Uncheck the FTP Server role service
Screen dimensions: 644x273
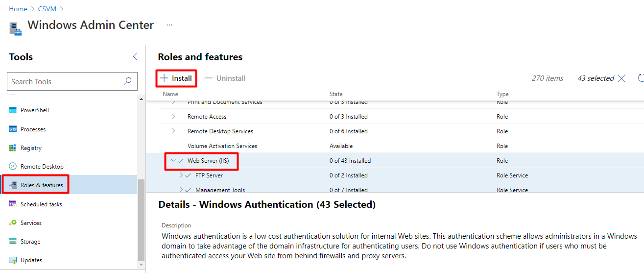coord(188,175)
